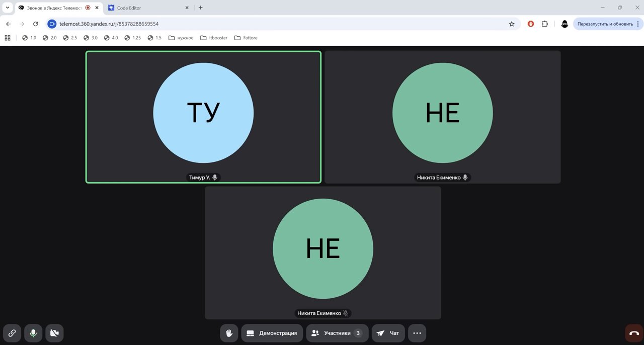Expand the itbooster bookmarks folder
Screen dimensions: 644x345
pos(214,38)
